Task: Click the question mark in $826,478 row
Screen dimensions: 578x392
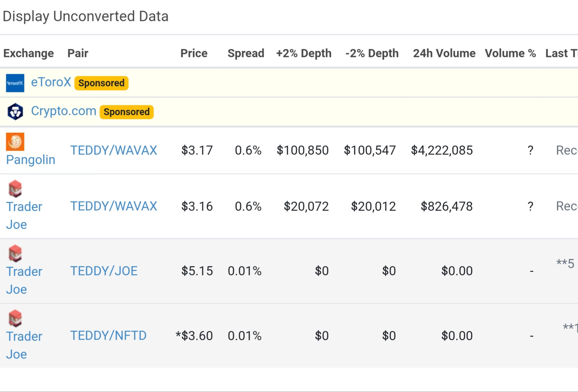Action: pos(530,206)
